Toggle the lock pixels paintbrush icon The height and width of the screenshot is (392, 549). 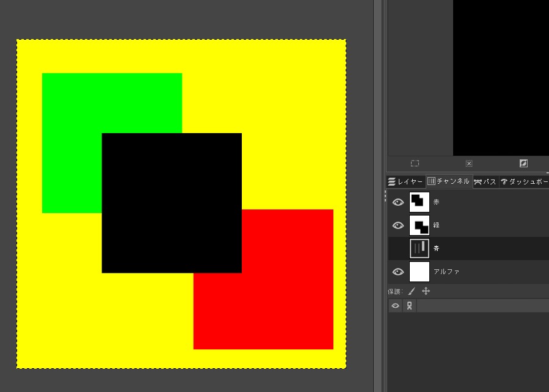click(x=412, y=291)
